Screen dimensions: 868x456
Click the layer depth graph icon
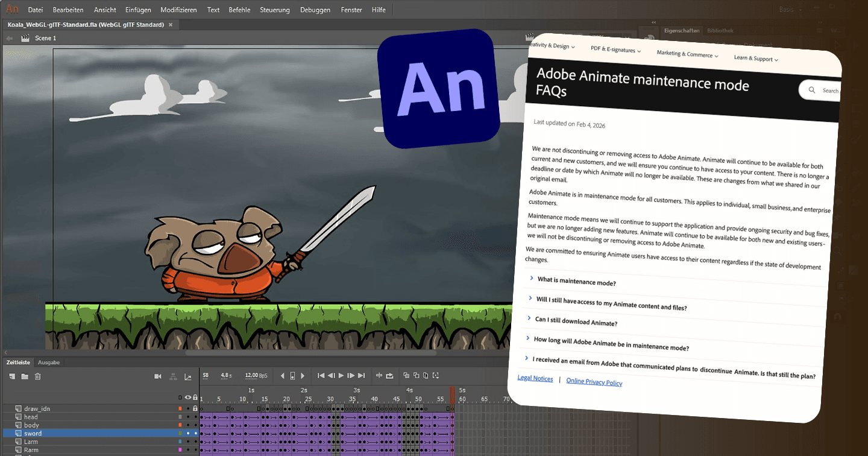188,377
